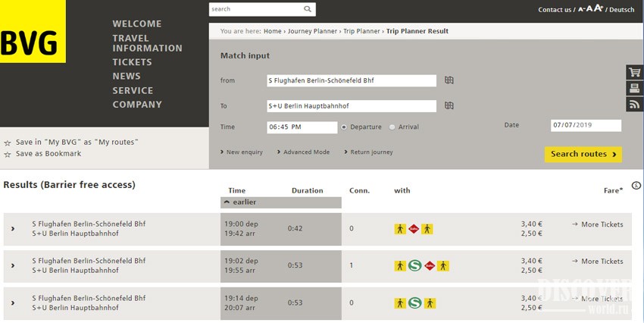Open the Tickets menu item

point(132,62)
